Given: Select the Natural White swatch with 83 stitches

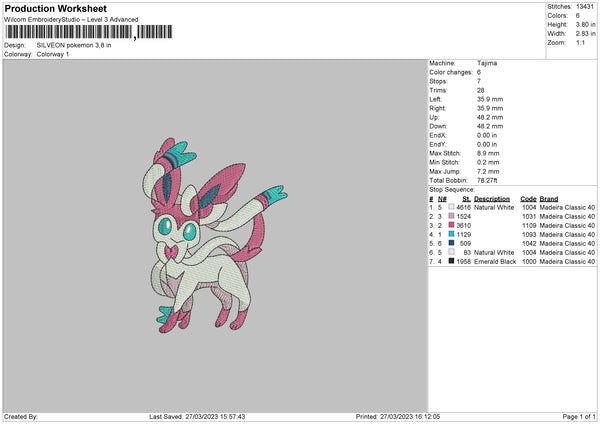Looking at the screenshot, I should click(x=451, y=252).
